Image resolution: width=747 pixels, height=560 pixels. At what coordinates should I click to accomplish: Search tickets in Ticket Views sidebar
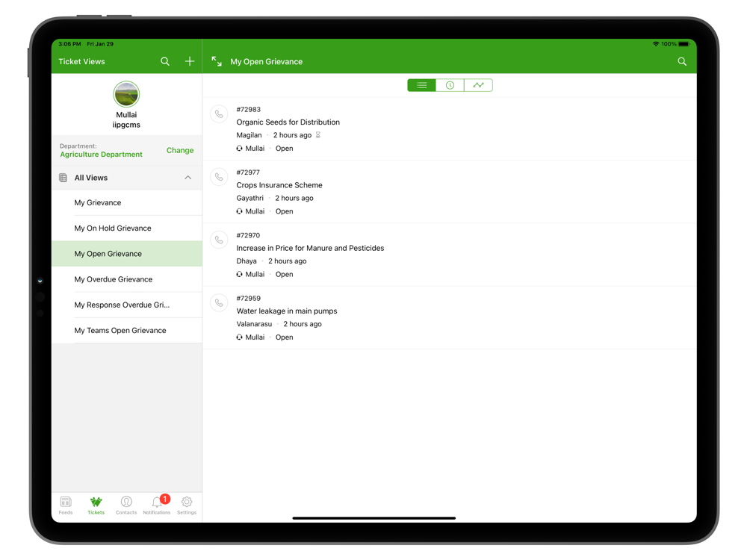pyautogui.click(x=165, y=61)
